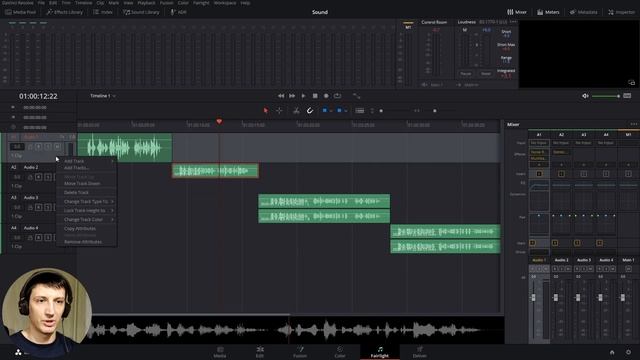This screenshot has height=360, width=640.
Task: Open the Sound Library panel
Action: click(x=141, y=12)
